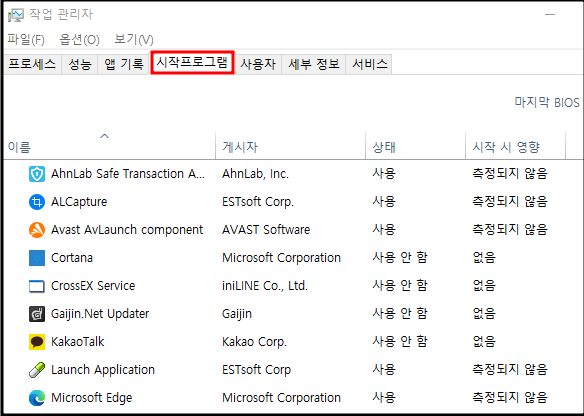
Task: Select the ALCapture row name
Action: click(79, 202)
